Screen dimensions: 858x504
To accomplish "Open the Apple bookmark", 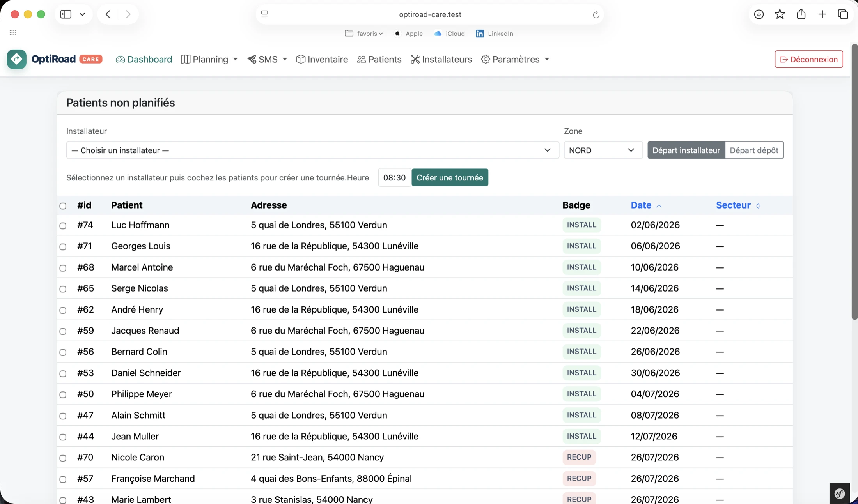I will [x=408, y=34].
